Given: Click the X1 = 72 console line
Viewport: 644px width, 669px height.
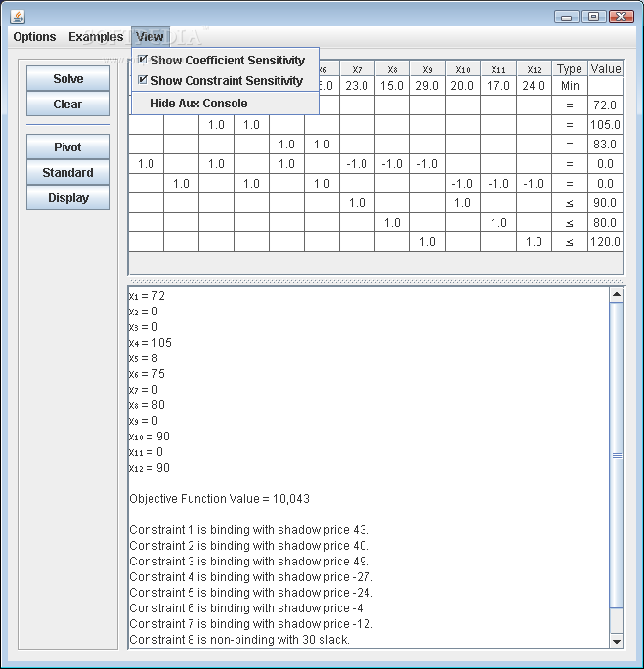Looking at the screenshot, I should click(147, 296).
